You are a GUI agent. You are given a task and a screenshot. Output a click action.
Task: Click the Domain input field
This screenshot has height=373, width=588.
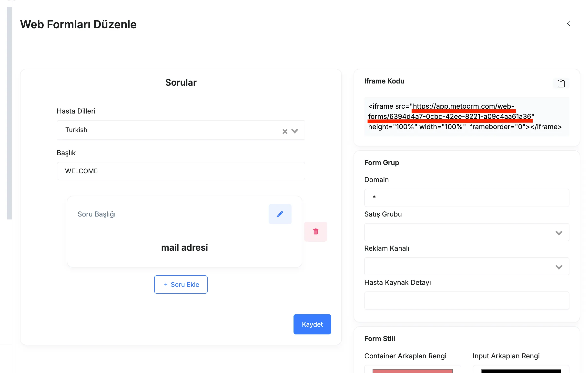tap(466, 198)
